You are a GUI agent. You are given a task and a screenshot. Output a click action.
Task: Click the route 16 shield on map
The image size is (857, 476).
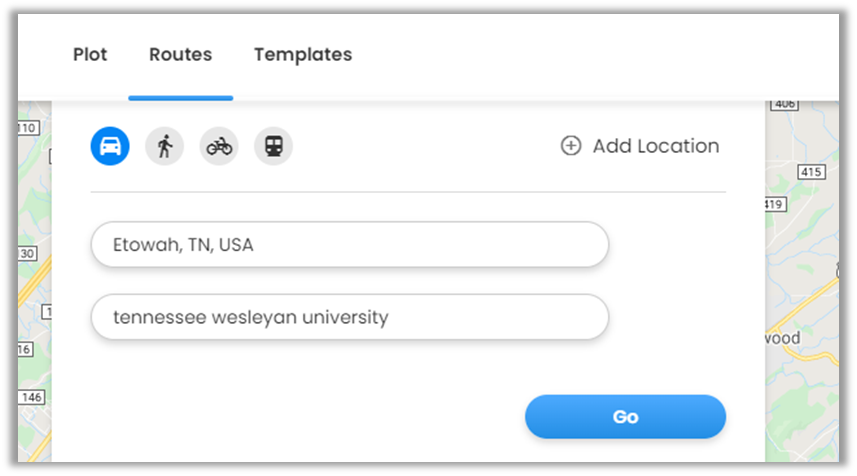point(25,349)
